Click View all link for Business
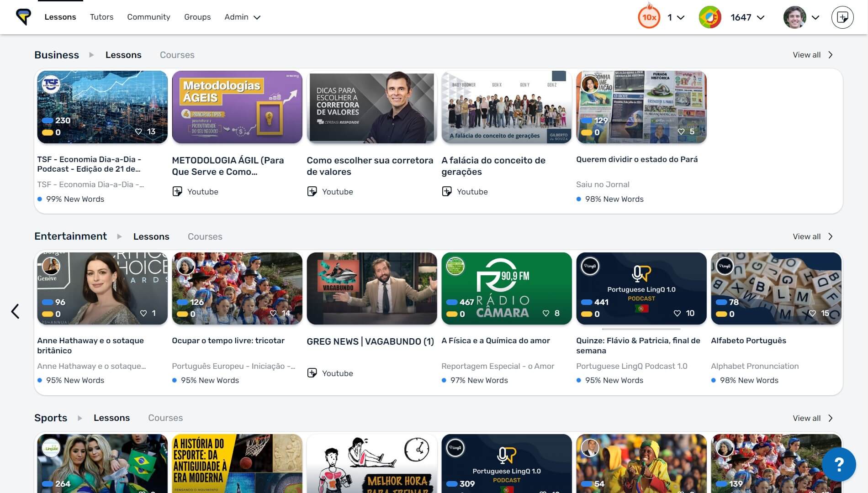 point(807,55)
